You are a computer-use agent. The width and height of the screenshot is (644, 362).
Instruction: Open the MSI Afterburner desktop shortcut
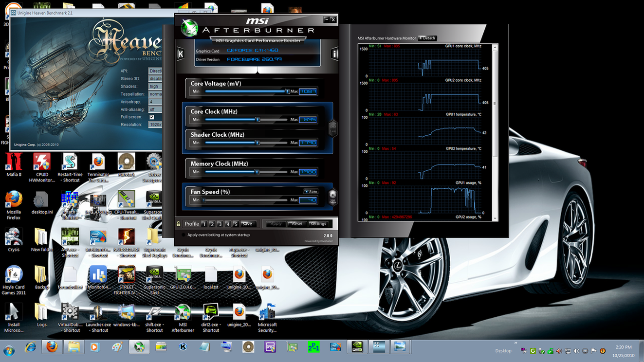(x=183, y=318)
